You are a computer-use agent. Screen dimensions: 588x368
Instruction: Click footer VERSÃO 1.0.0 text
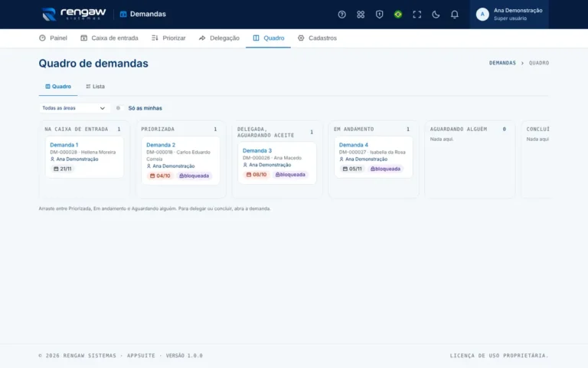pyautogui.click(x=184, y=356)
